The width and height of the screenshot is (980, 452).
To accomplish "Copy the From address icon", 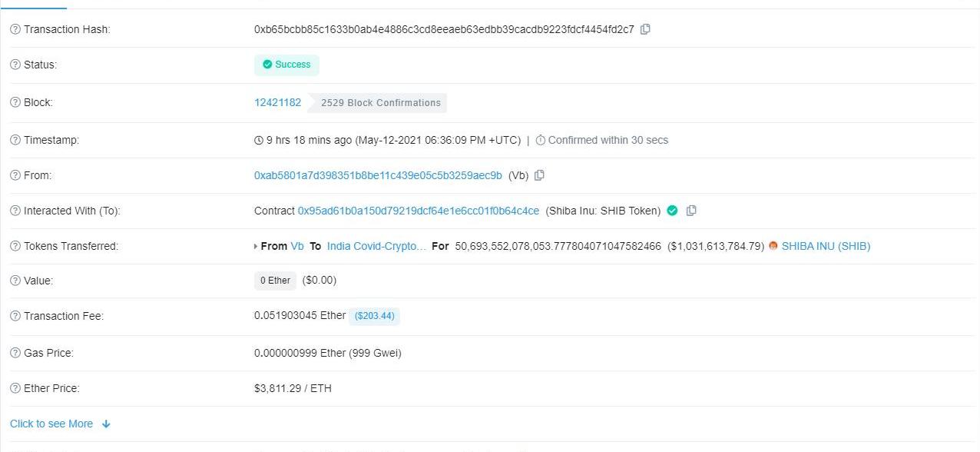I will click(x=539, y=175).
